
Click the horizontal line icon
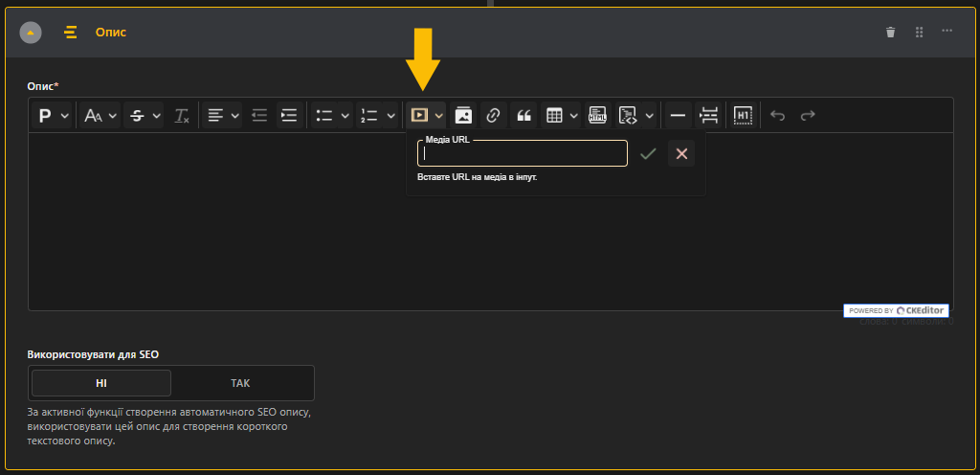click(679, 115)
